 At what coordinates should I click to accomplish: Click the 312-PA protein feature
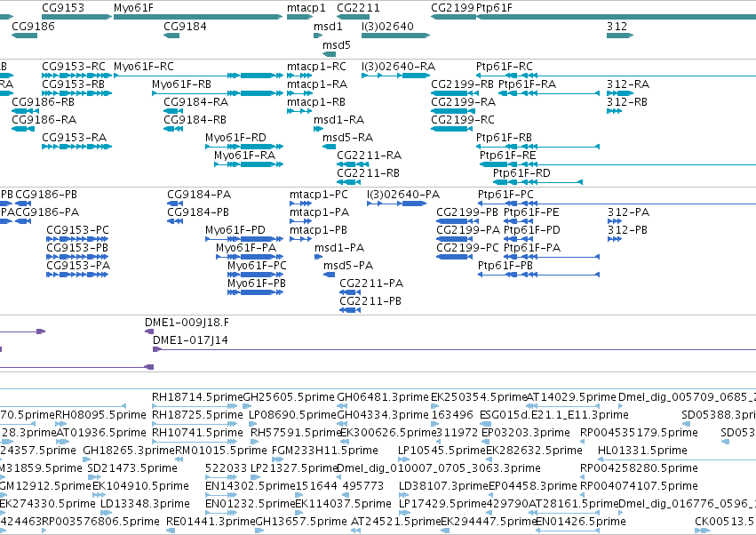pyautogui.click(x=615, y=221)
